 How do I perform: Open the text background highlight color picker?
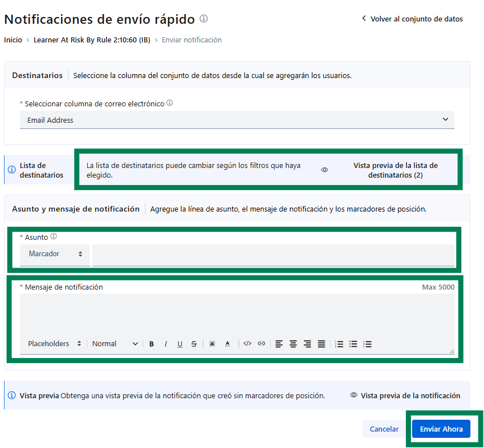click(212, 344)
